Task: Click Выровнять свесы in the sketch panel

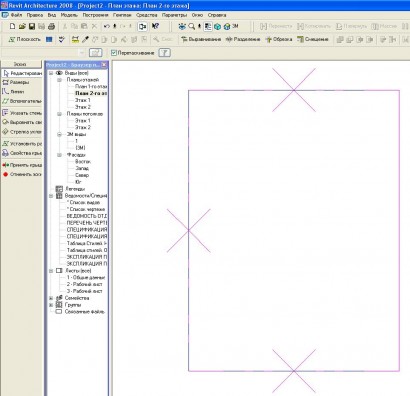Action: point(22,122)
